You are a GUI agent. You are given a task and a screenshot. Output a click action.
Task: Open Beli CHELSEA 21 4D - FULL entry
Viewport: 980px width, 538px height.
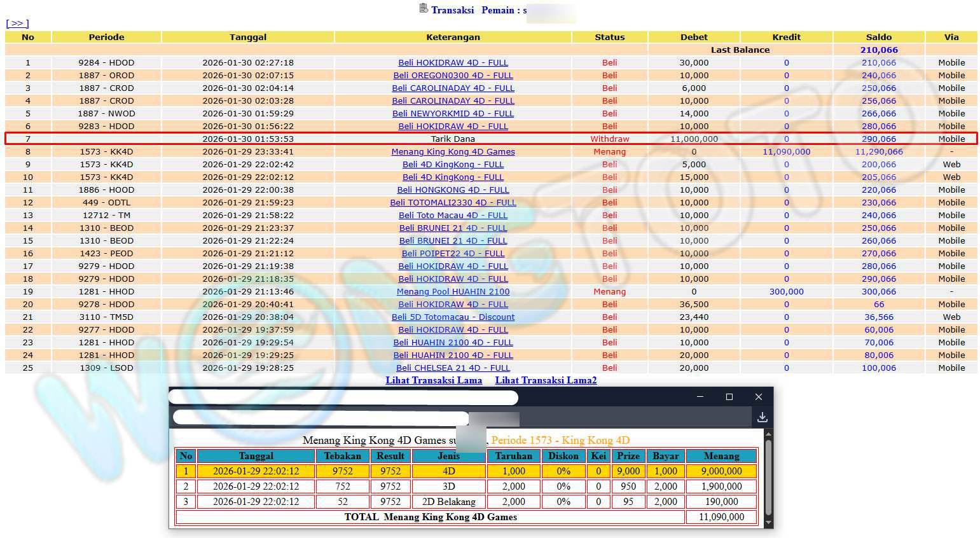(453, 368)
